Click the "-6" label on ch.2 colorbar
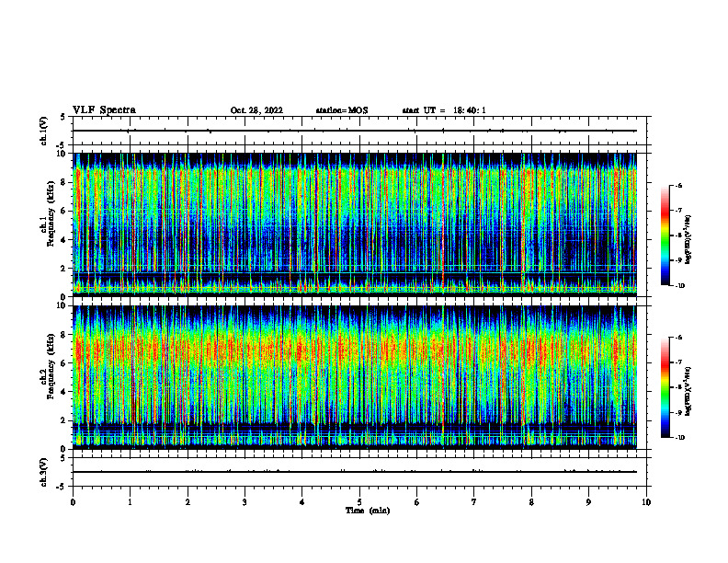 678,338
